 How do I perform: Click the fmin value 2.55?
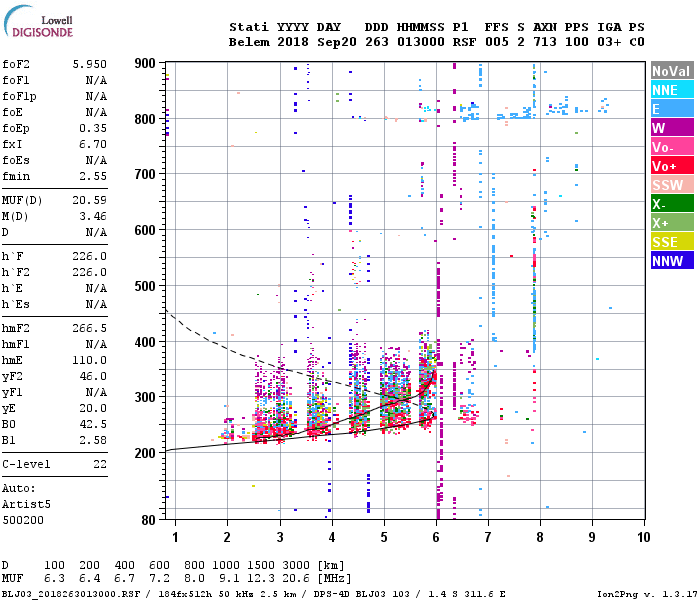pos(93,176)
